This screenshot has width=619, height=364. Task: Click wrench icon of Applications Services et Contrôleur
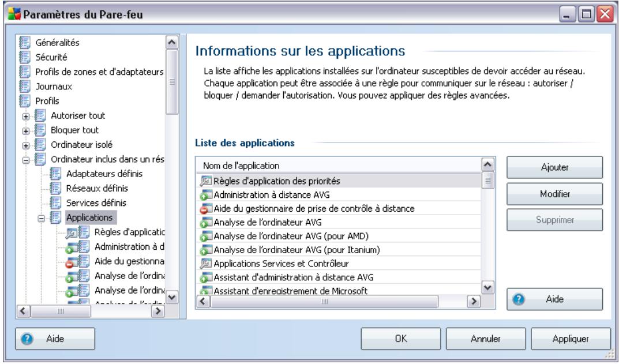[206, 263]
